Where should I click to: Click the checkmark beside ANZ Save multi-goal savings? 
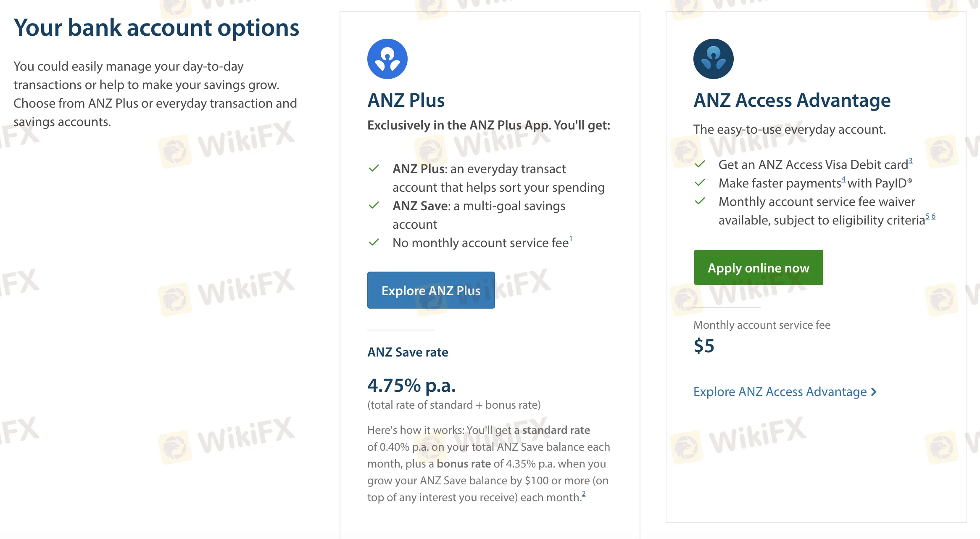pyautogui.click(x=374, y=206)
